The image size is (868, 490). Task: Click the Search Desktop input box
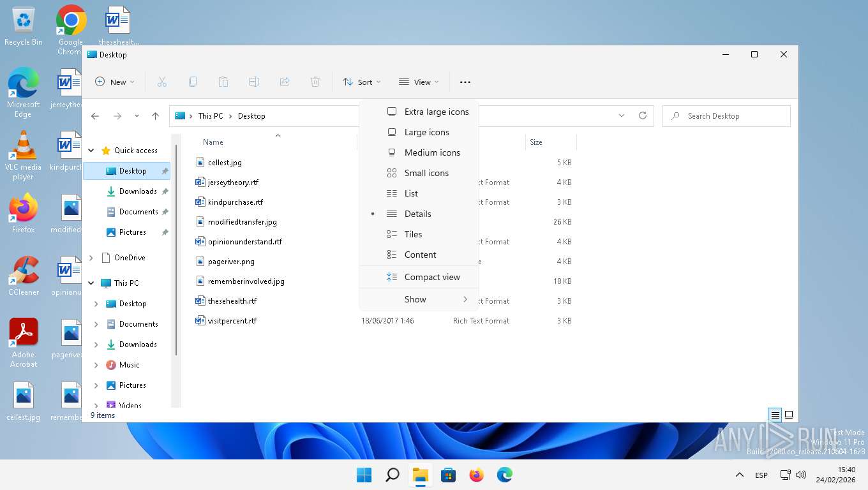click(726, 116)
